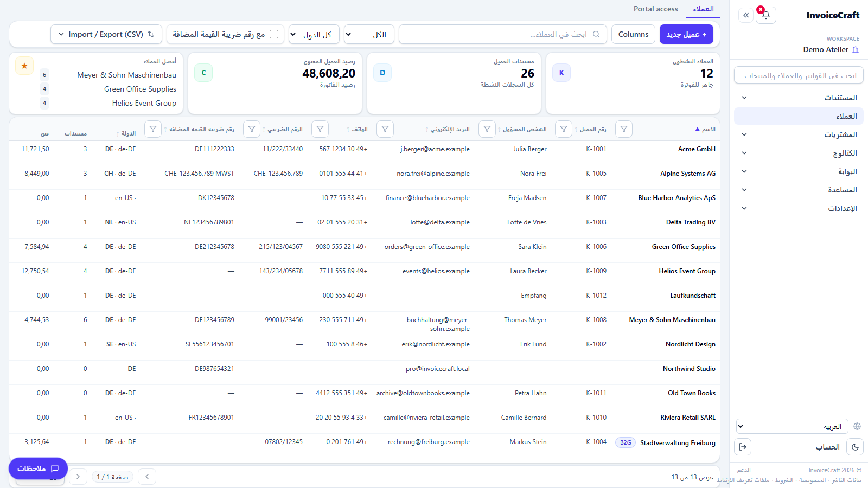Open the الكل status filter dropdown
The height and width of the screenshot is (488, 868).
(x=369, y=34)
